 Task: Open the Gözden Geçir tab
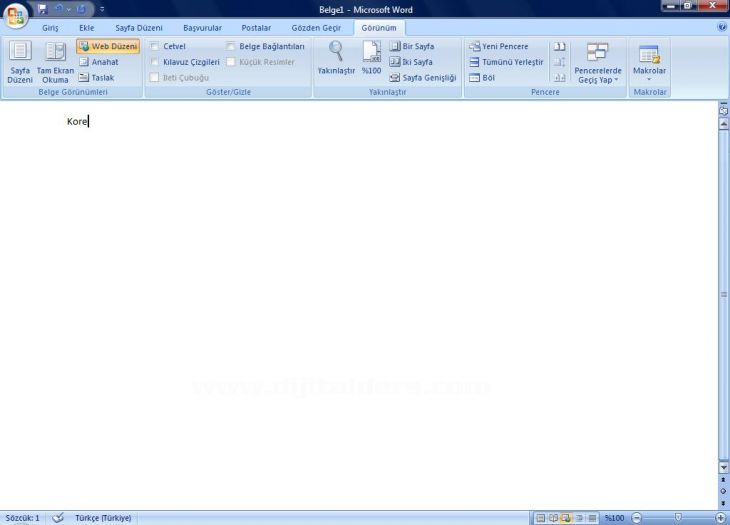316,28
